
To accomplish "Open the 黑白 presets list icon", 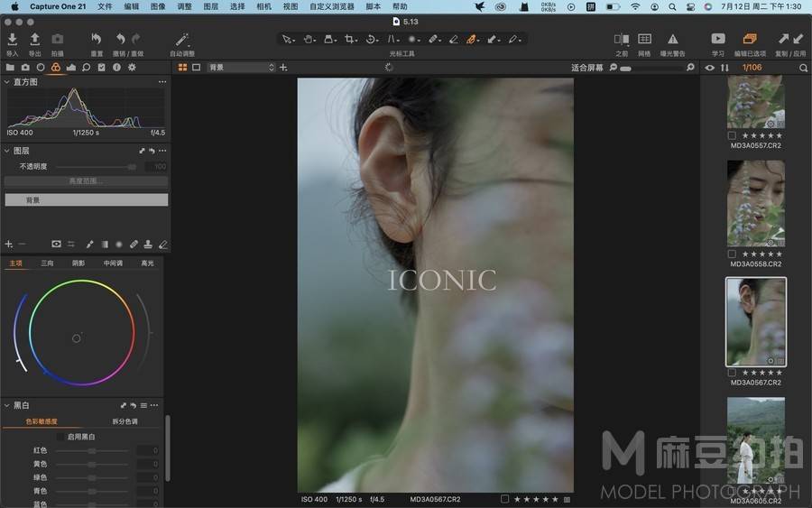I will coord(143,405).
